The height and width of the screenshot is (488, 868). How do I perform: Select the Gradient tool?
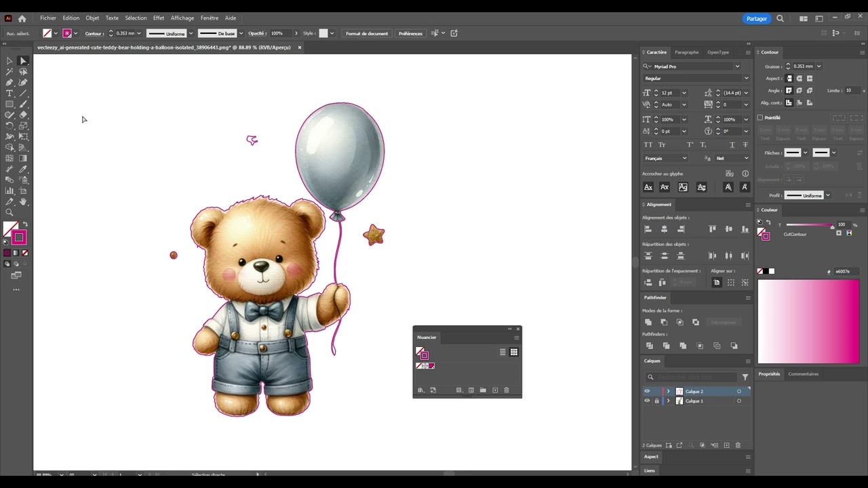(23, 159)
